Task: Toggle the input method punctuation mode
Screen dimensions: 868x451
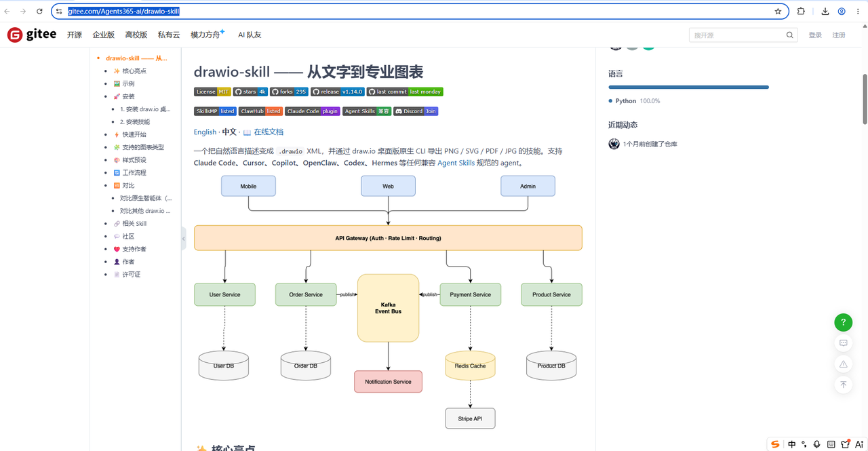Action: pyautogui.click(x=804, y=444)
